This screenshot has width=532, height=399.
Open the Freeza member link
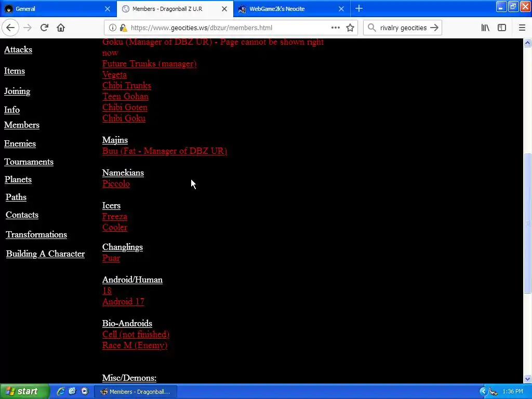click(115, 217)
